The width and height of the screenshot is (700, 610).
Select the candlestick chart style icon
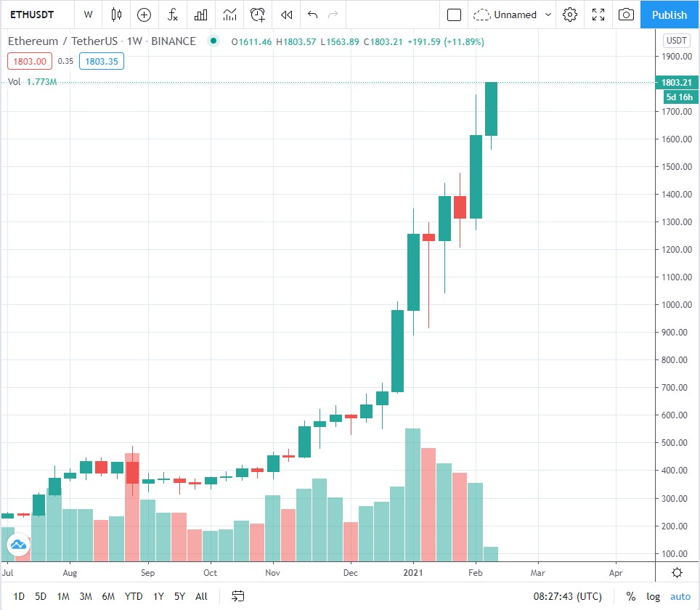coord(116,15)
